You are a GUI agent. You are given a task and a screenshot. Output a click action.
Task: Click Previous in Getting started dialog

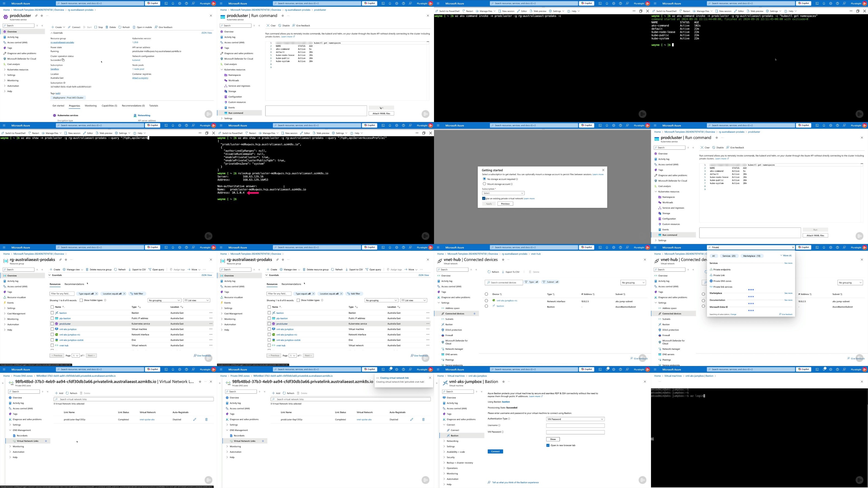(505, 204)
